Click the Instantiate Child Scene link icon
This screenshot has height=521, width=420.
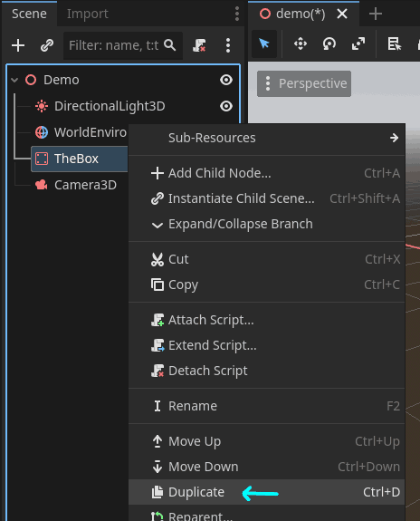[47, 45]
